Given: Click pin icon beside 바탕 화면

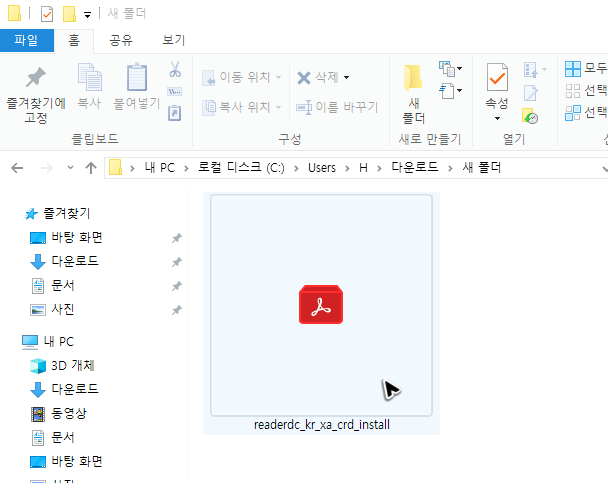Looking at the screenshot, I should pos(177,238).
